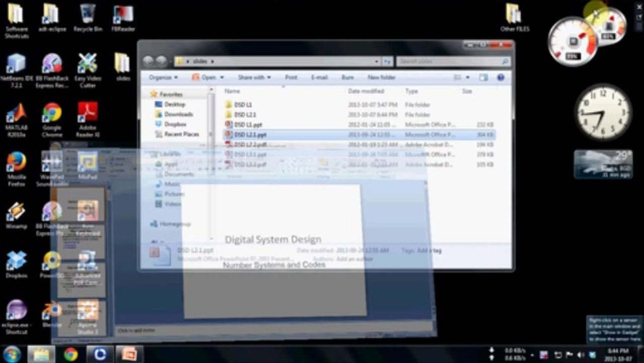Click the weather gadget on the desktop
644x363 pixels.
pos(603,164)
